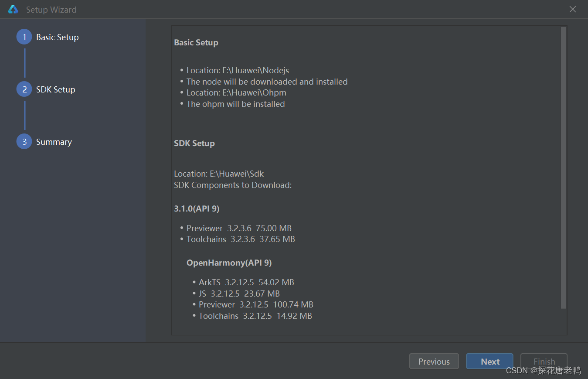Click 'SDK Components to Download:' text
This screenshot has height=379, width=588.
[x=233, y=185]
